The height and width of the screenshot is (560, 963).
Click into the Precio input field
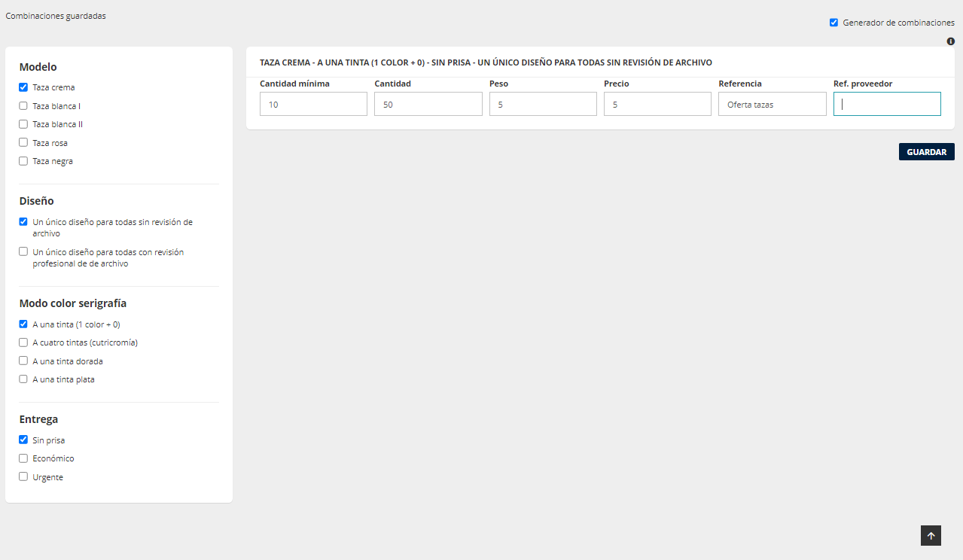tap(657, 105)
